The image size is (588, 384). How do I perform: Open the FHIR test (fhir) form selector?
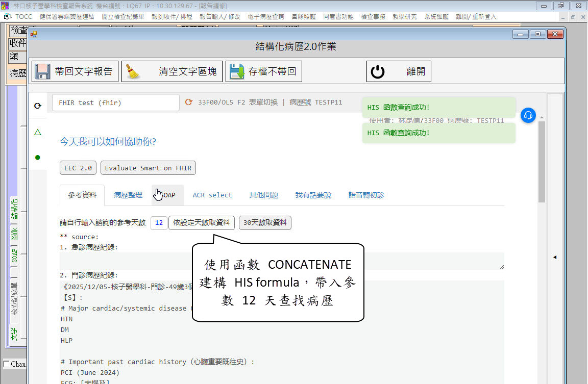[116, 103]
